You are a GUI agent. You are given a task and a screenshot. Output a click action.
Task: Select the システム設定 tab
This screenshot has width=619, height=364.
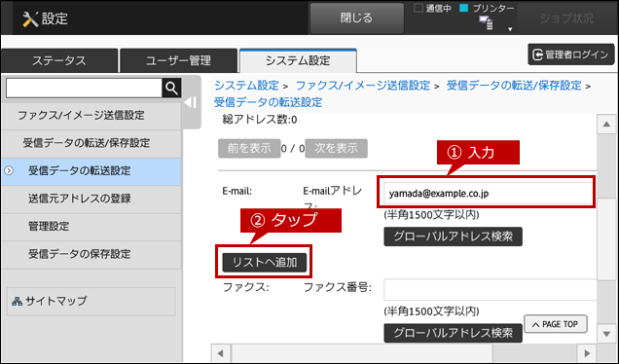[x=298, y=60]
